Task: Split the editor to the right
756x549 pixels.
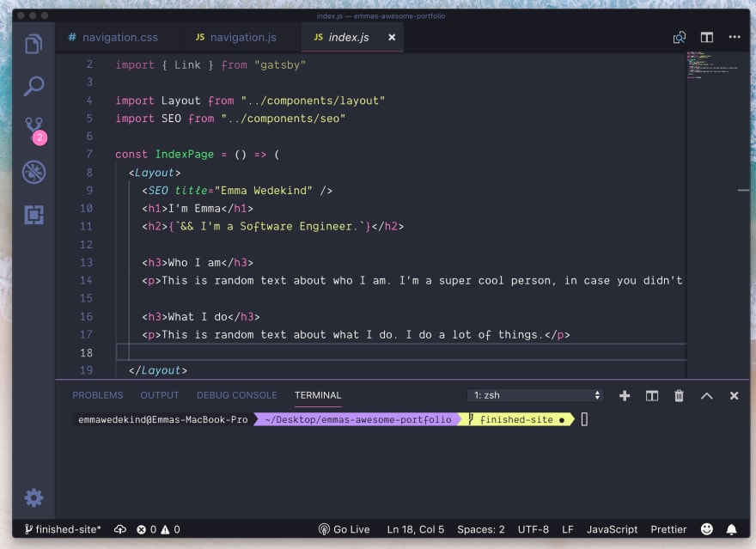Action: click(706, 37)
